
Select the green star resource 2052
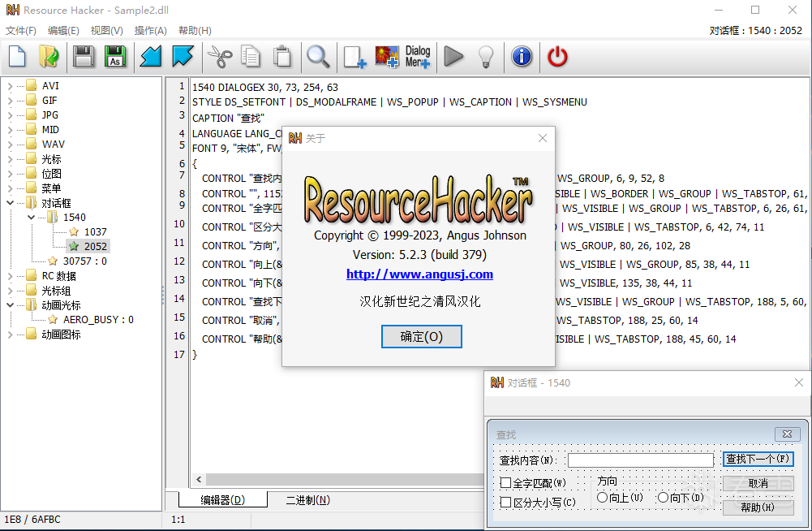click(x=88, y=246)
